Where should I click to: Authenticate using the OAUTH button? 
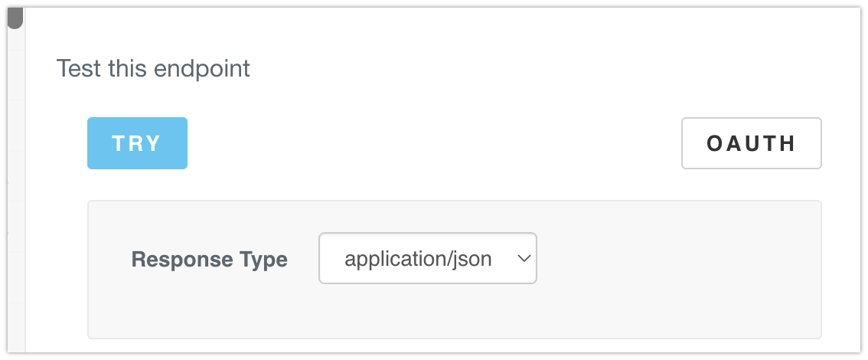click(x=751, y=143)
